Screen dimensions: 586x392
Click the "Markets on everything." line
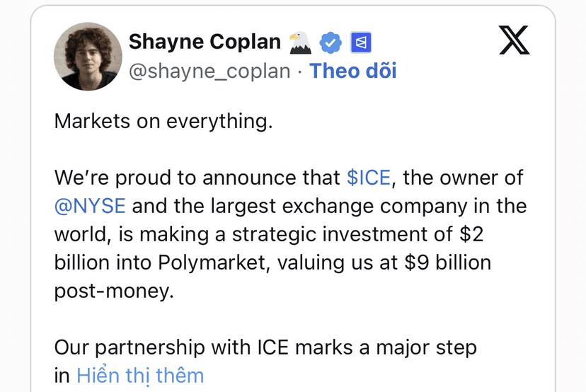[163, 122]
